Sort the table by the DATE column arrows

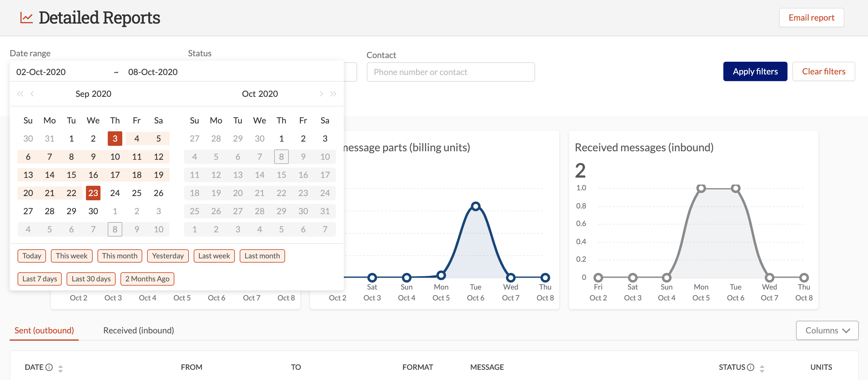point(61,368)
